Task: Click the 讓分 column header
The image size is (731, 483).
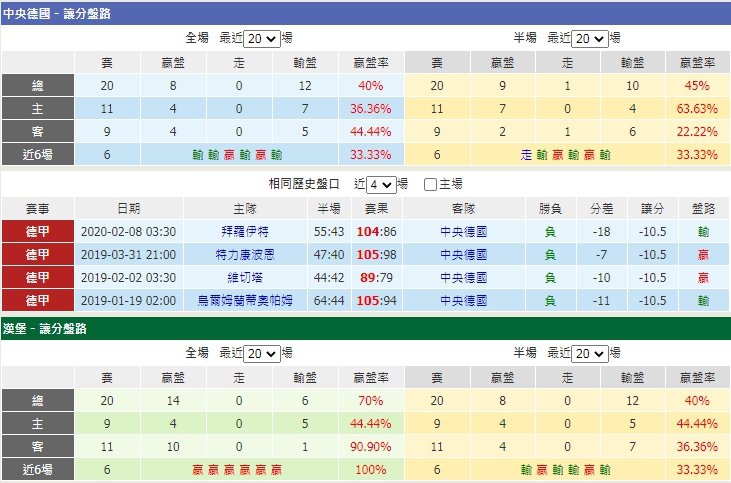Action: tap(652, 209)
